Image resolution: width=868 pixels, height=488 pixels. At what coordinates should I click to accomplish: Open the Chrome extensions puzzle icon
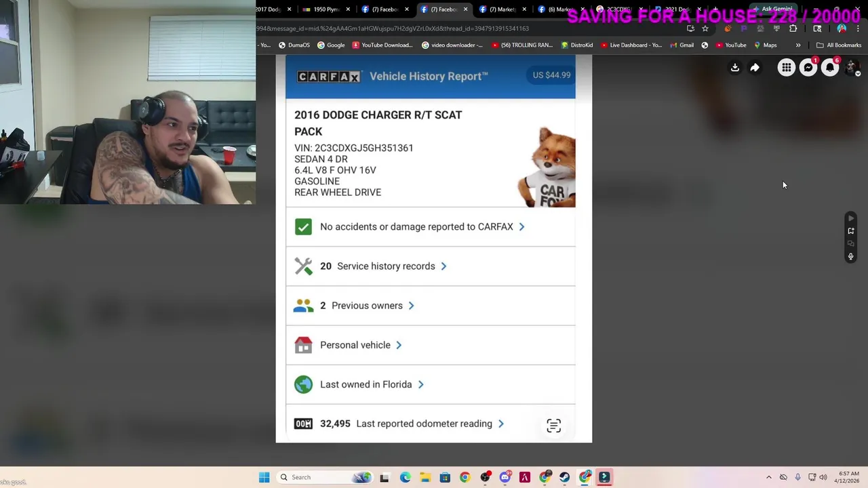793,28
